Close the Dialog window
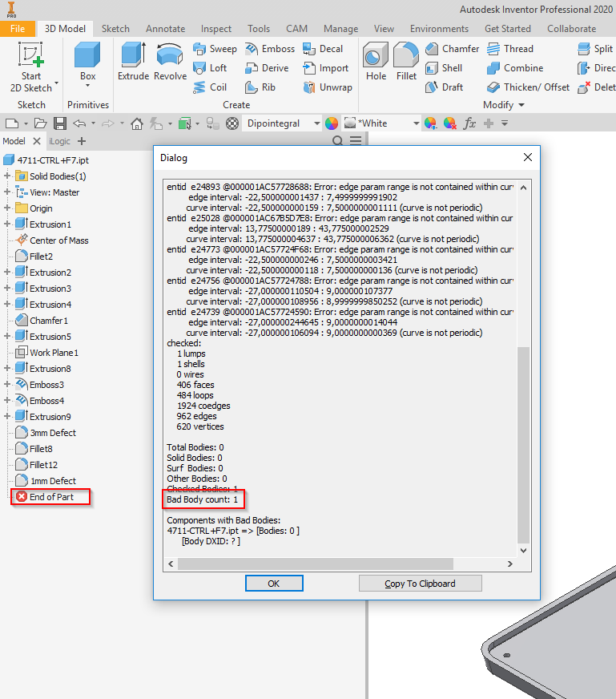The width and height of the screenshot is (616, 699). tap(528, 157)
